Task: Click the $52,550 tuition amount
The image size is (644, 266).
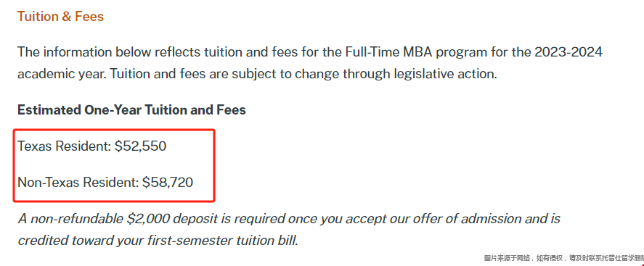Action: 140,146
